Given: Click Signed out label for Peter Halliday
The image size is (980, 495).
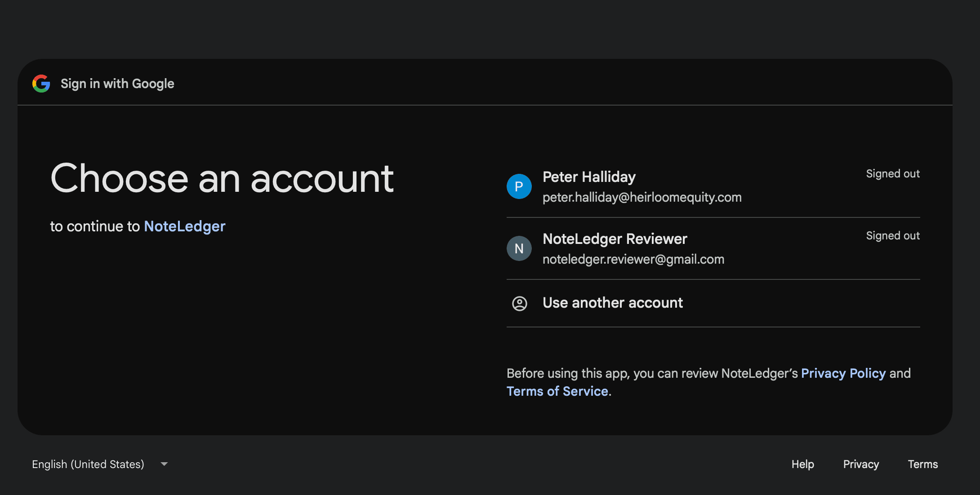Looking at the screenshot, I should click(x=893, y=174).
